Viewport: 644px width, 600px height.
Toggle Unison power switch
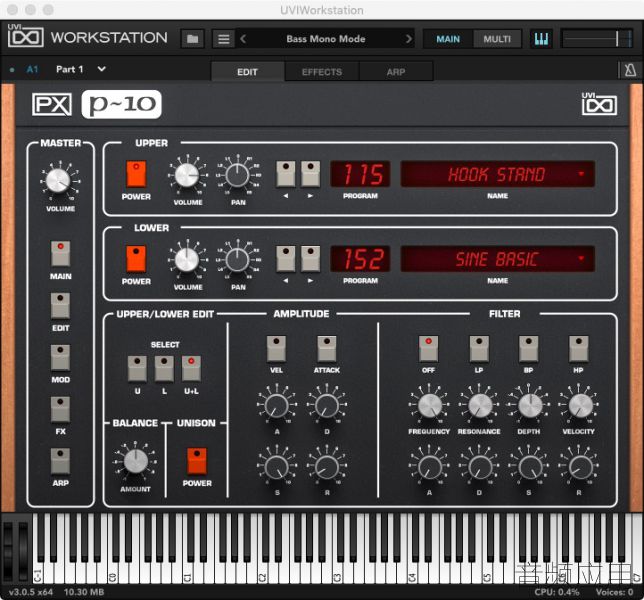[197, 461]
